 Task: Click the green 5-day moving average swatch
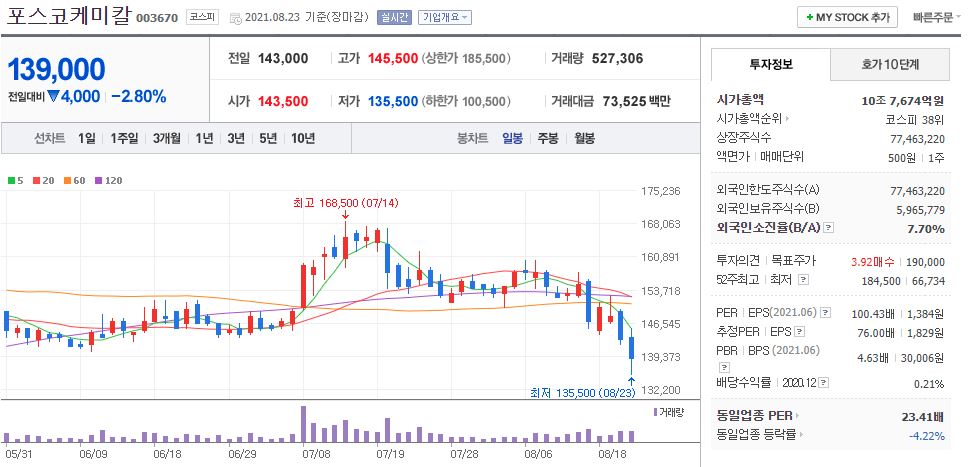11,181
